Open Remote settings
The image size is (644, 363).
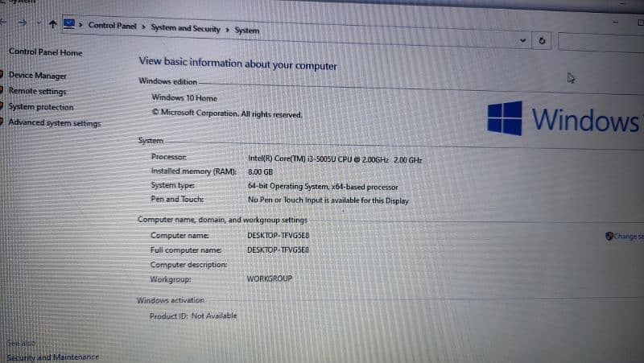coord(37,91)
